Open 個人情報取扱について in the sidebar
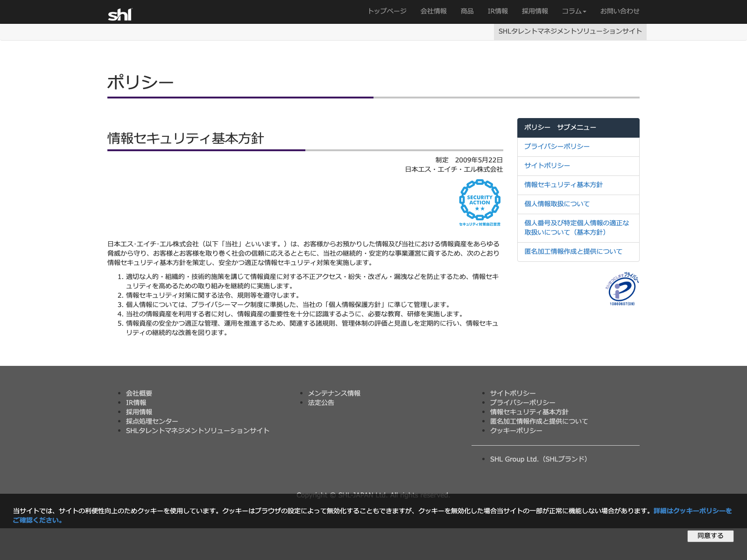The width and height of the screenshot is (747, 560). 557,204
